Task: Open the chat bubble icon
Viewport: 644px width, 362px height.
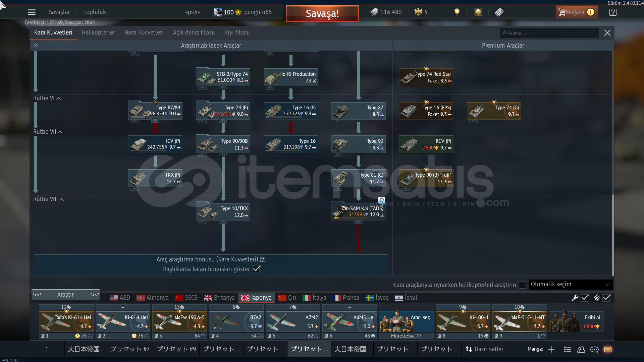Action: pyautogui.click(x=594, y=349)
